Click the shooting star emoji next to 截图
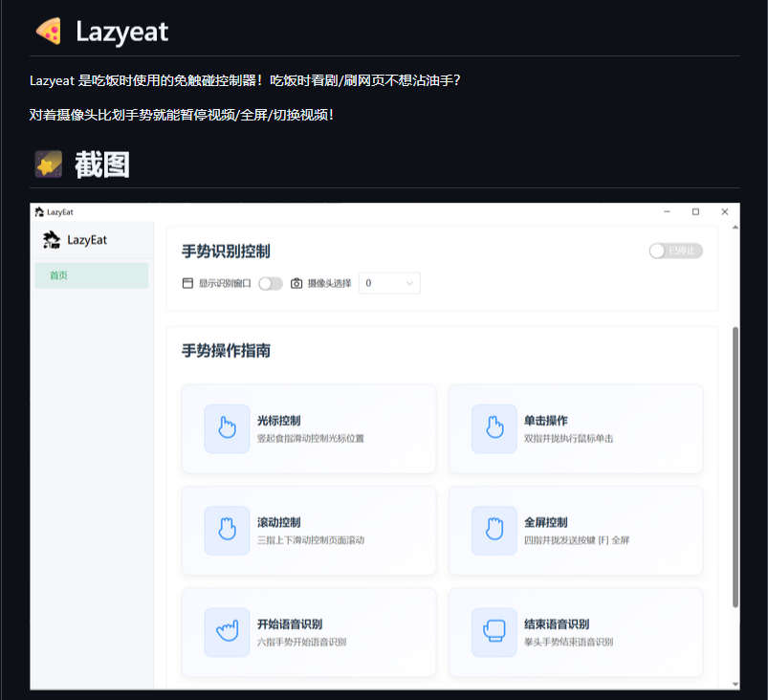 49,164
